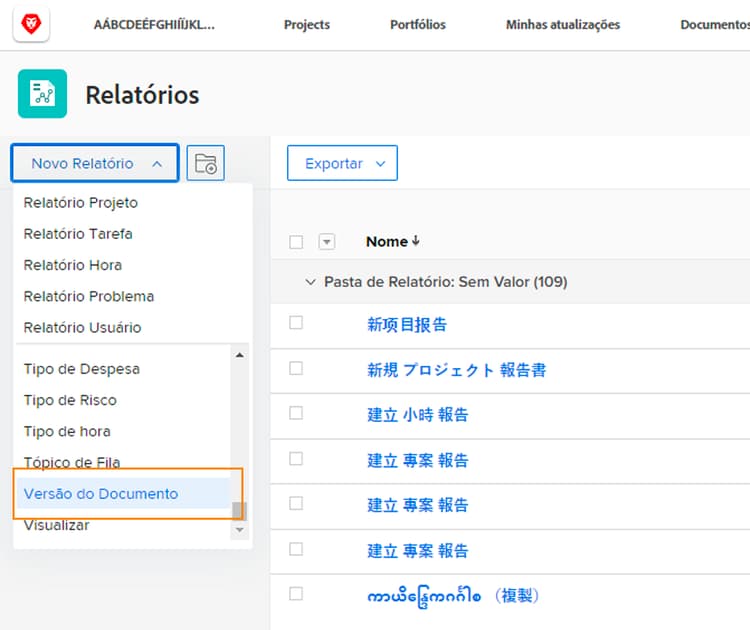The image size is (750, 630).
Task: Toggle the select-all checkbox in header
Action: pos(296,242)
